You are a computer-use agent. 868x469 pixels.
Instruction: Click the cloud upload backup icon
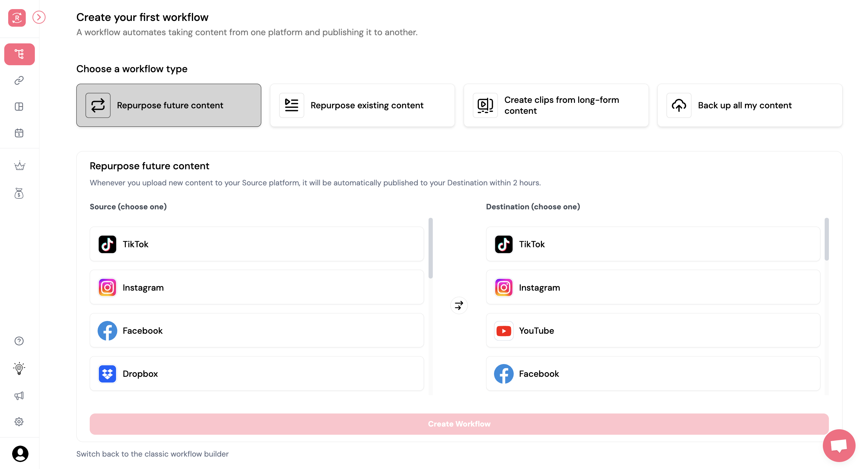(x=679, y=105)
